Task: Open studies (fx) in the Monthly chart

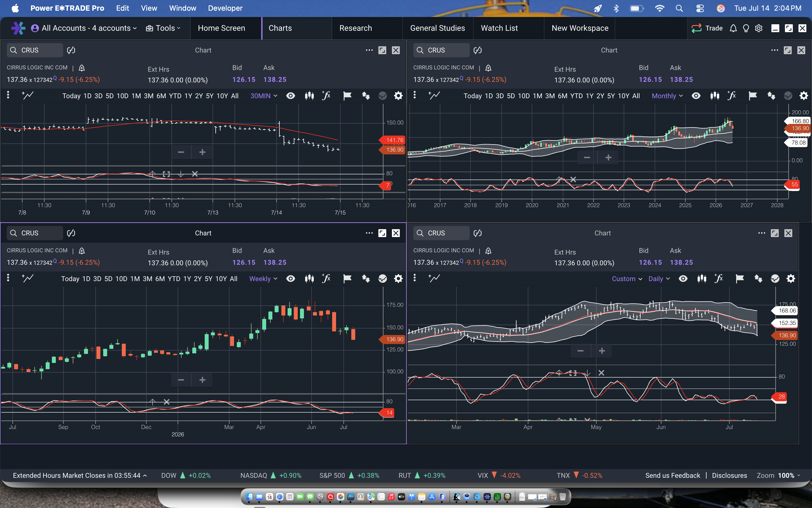Action: click(x=731, y=96)
